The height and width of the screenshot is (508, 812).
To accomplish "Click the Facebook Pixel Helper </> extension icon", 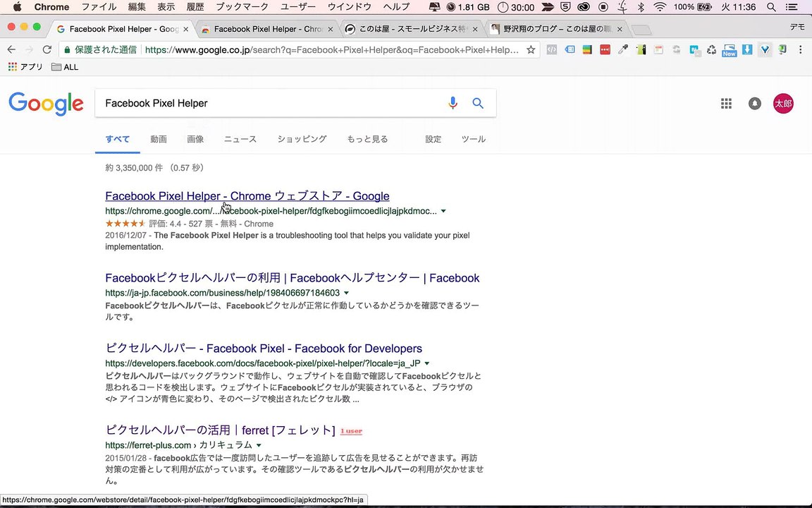I will (551, 50).
